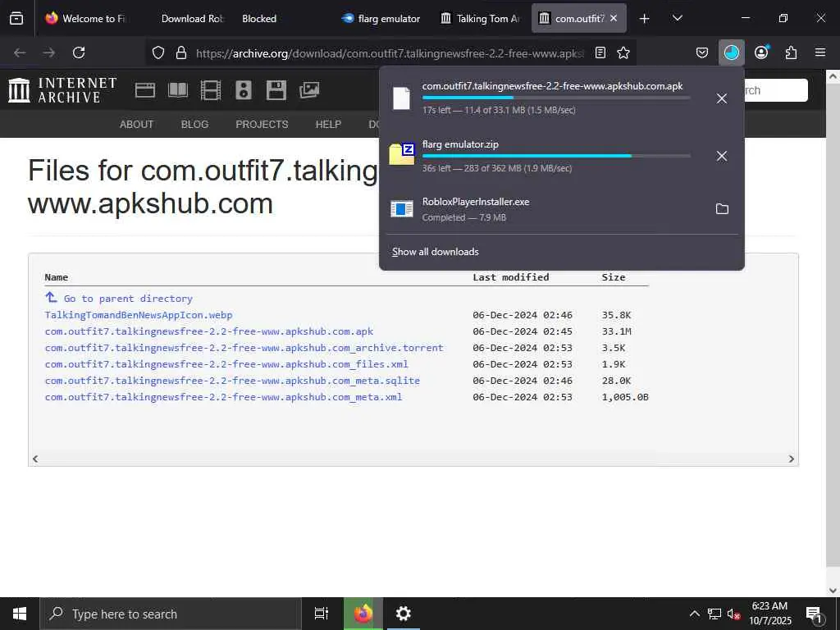
Task: Click the site security padlock icon
Action: click(x=181, y=52)
